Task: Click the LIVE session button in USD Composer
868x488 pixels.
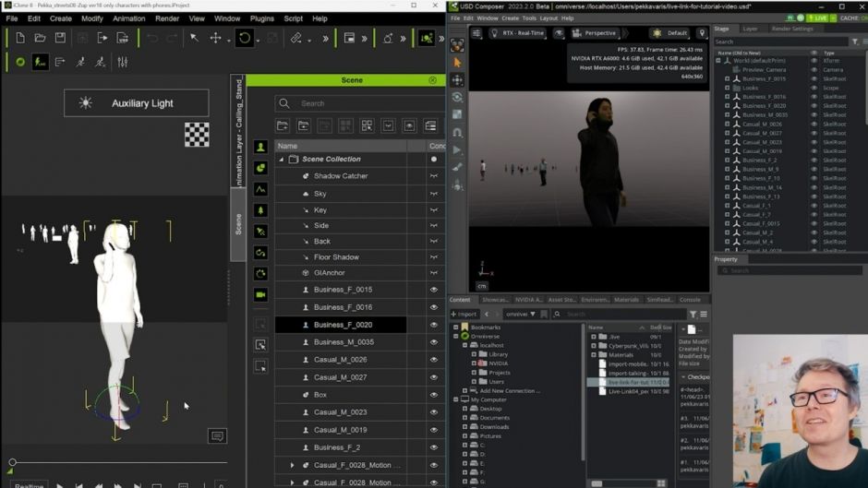Action: 817,18
